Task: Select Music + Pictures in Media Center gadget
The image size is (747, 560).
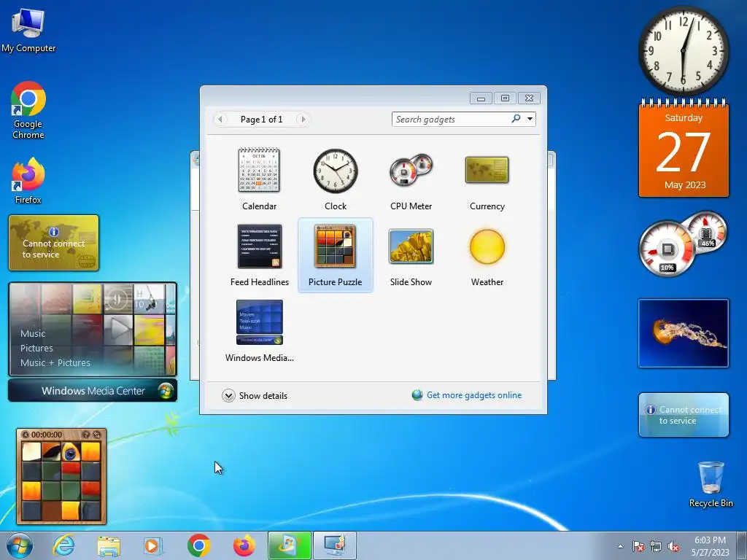Action: tap(55, 362)
